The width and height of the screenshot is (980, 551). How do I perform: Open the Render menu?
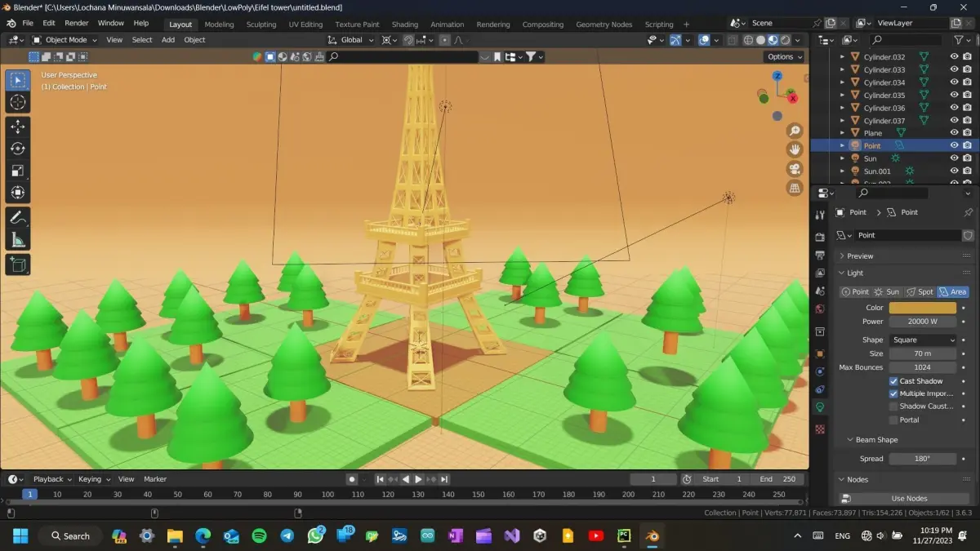[76, 23]
